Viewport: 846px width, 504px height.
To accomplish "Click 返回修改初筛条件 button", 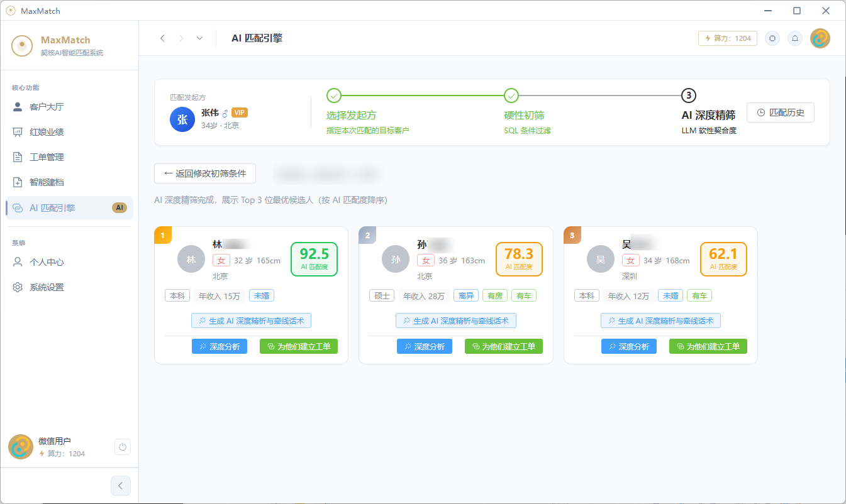I will coord(205,173).
